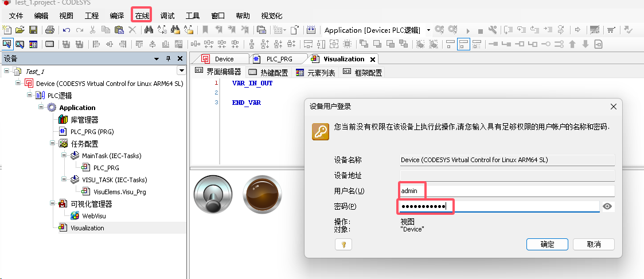Click the Cut scissors icon
644x279 pixels.
point(93,30)
